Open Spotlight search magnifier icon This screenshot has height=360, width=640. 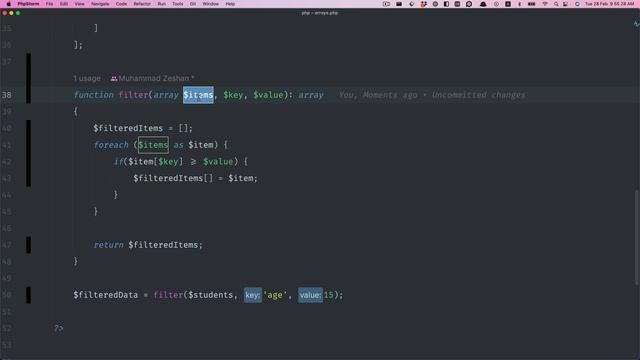point(556,4)
